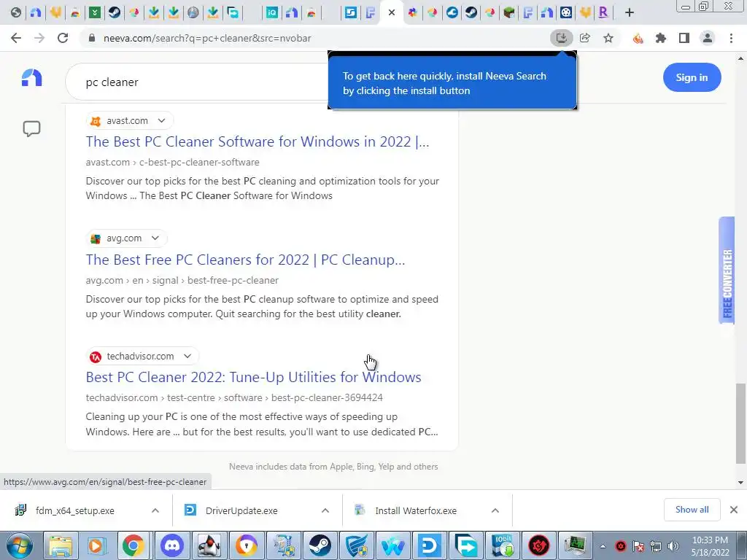Open the Extensions puzzle menu
The width and height of the screenshot is (747, 560).
click(x=661, y=38)
